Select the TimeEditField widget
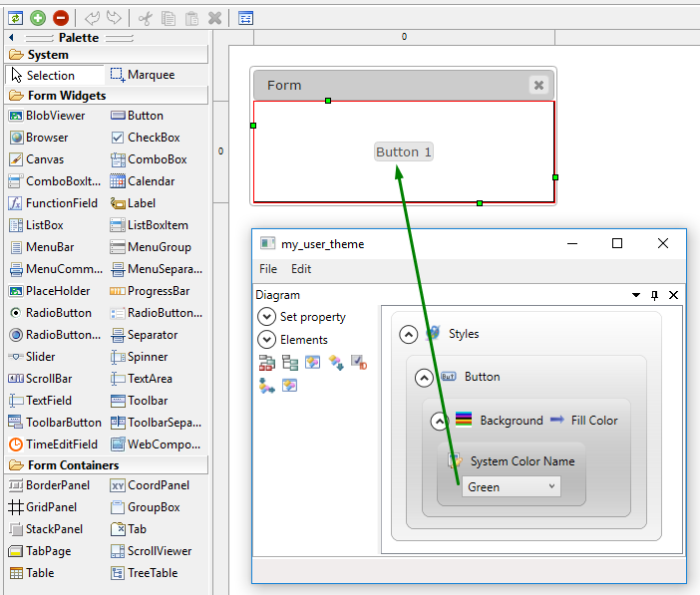 click(x=61, y=445)
